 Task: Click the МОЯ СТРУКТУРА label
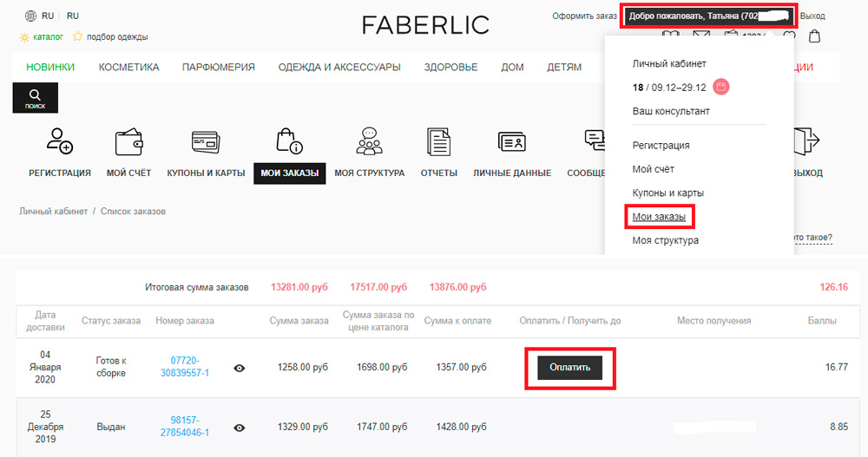tap(369, 173)
